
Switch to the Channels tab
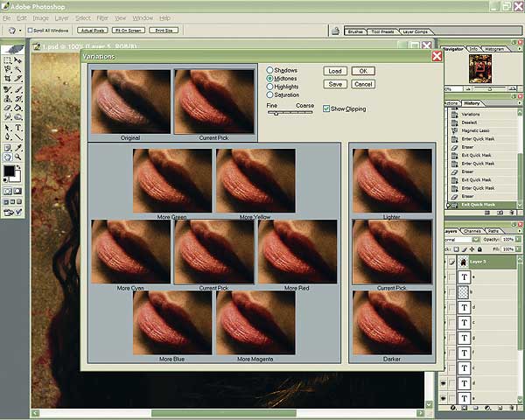[472, 230]
